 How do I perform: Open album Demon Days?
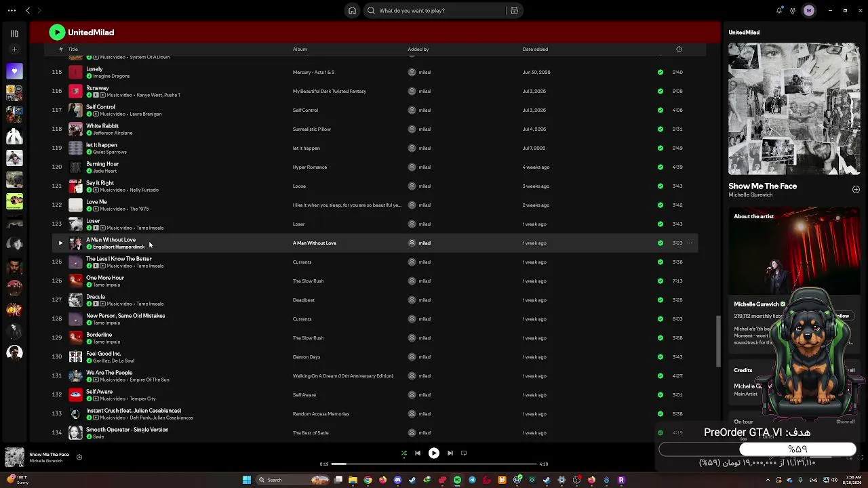pos(307,357)
